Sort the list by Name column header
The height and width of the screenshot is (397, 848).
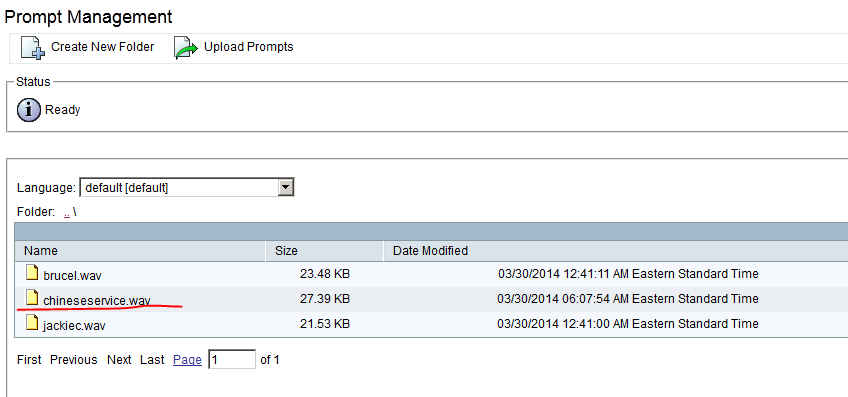click(x=41, y=251)
